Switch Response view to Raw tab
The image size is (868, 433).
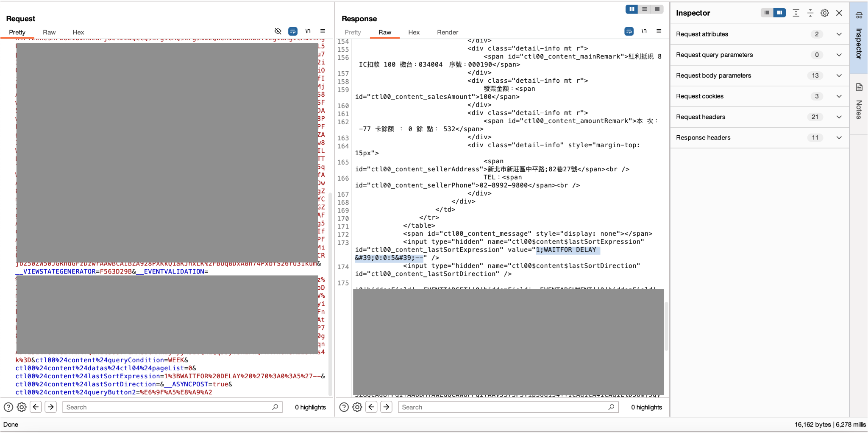pos(385,32)
